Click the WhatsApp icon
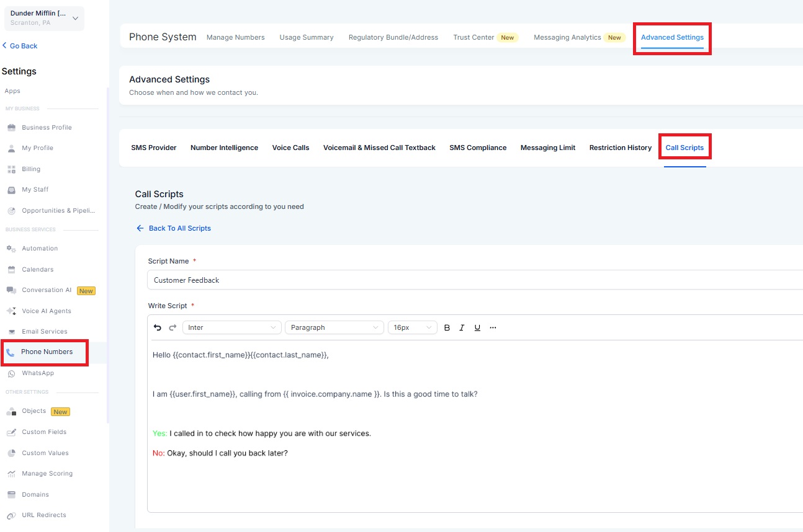Screen dimensions: 803x532 pyautogui.click(x=11, y=373)
